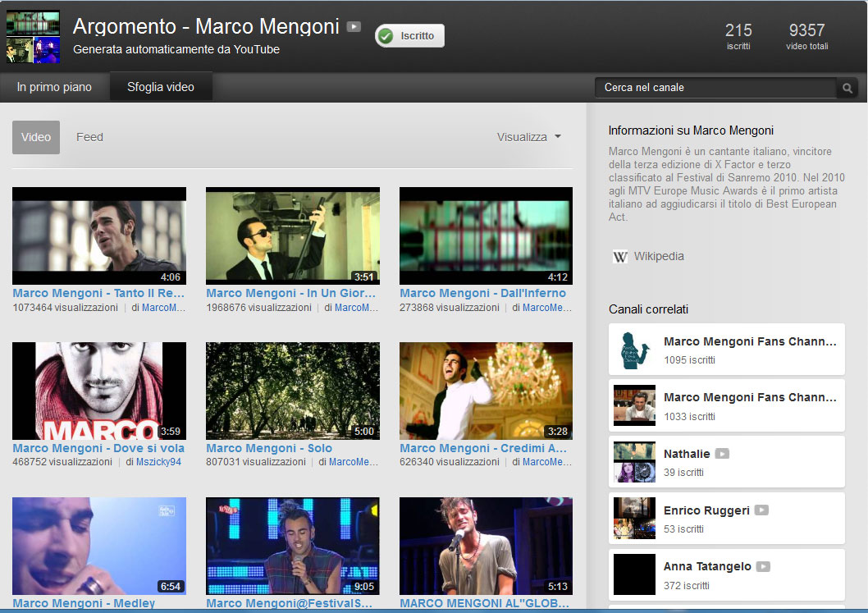This screenshot has height=613, width=868.
Task: Open MarcoMe... uploader link under Dall'Inferno
Action: (x=547, y=308)
